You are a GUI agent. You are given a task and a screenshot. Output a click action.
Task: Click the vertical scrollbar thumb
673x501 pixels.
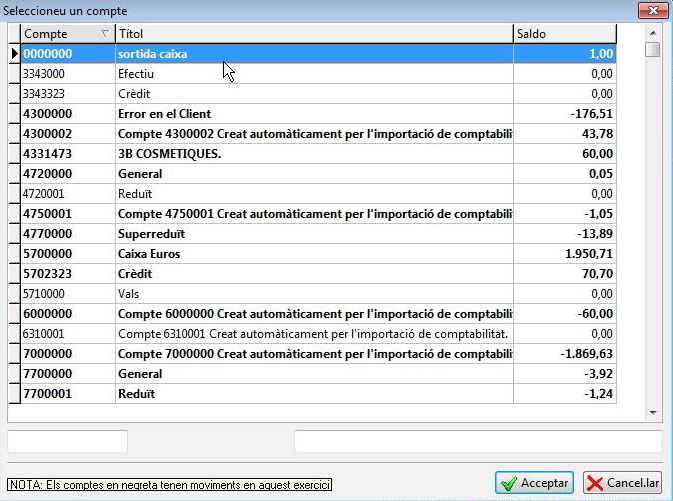[x=653, y=49]
